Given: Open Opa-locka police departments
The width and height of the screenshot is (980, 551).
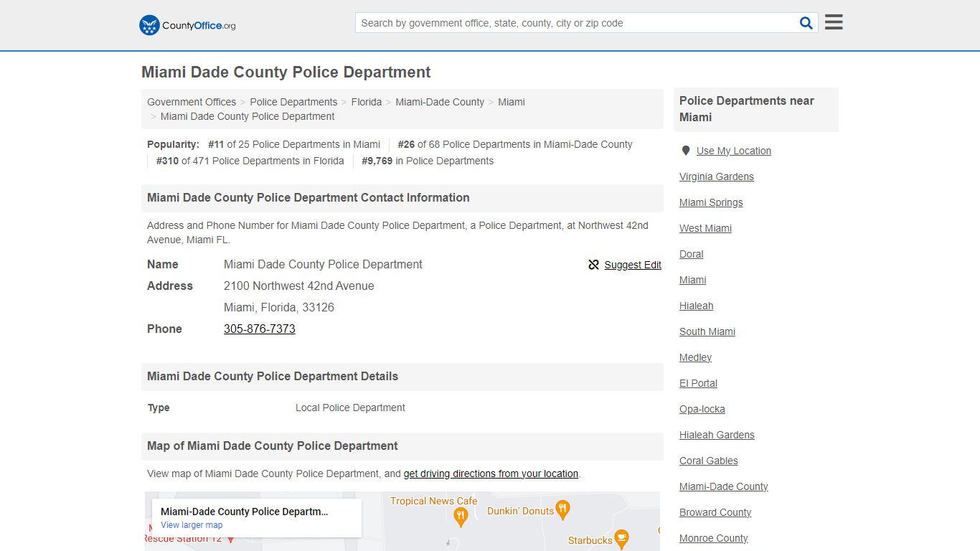Looking at the screenshot, I should (x=702, y=409).
